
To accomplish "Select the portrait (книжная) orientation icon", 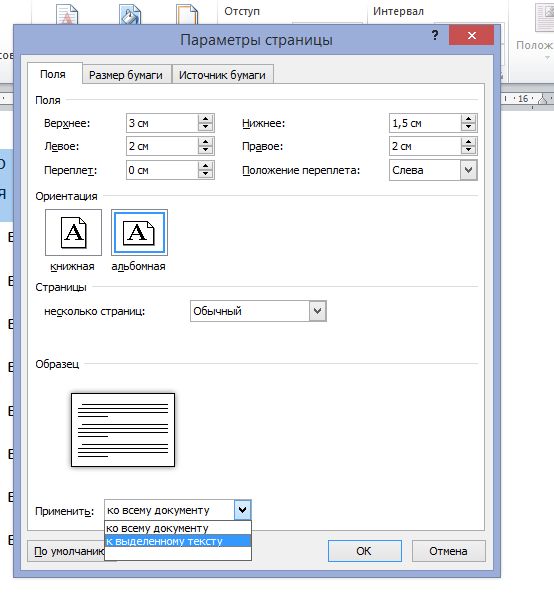I will click(73, 232).
